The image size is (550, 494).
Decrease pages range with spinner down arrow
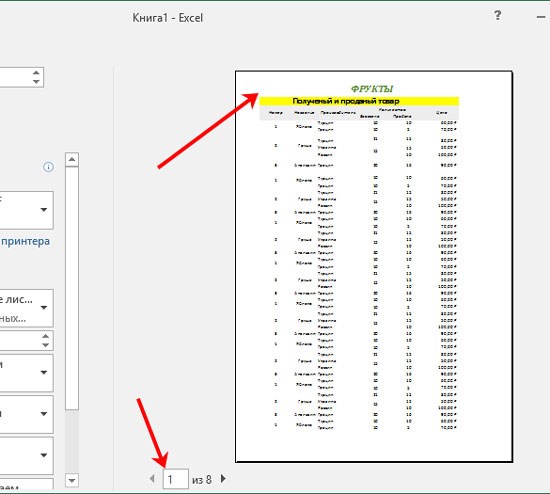coord(46,345)
